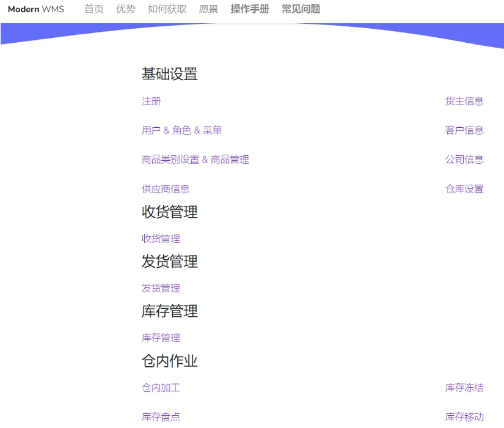Open the 仓库设置 link
This screenshot has width=504, height=428.
464,189
